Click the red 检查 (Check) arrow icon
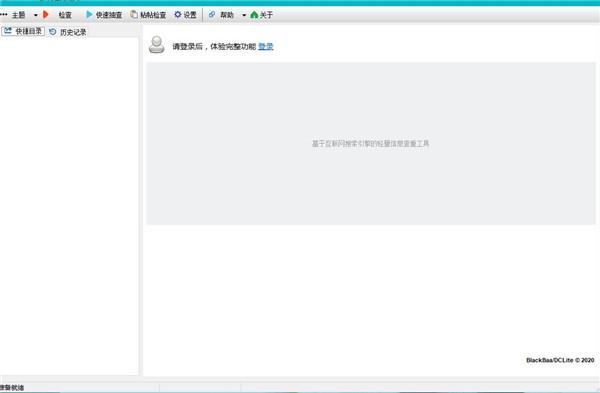This screenshot has width=600, height=393. (x=46, y=15)
